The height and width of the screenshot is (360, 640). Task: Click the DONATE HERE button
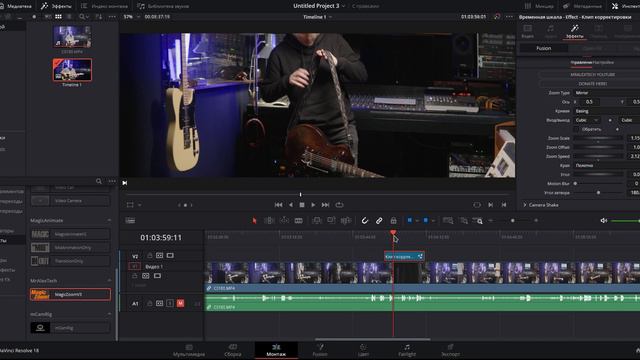pos(593,84)
